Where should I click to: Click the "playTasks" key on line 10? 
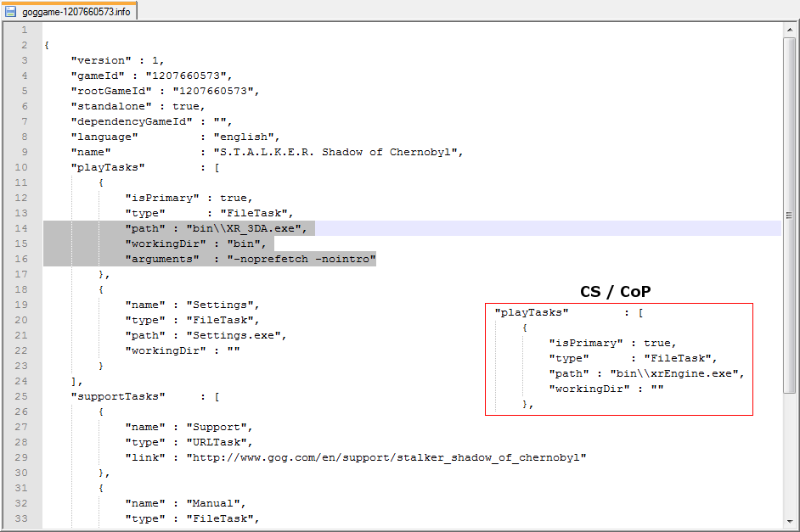(108, 167)
